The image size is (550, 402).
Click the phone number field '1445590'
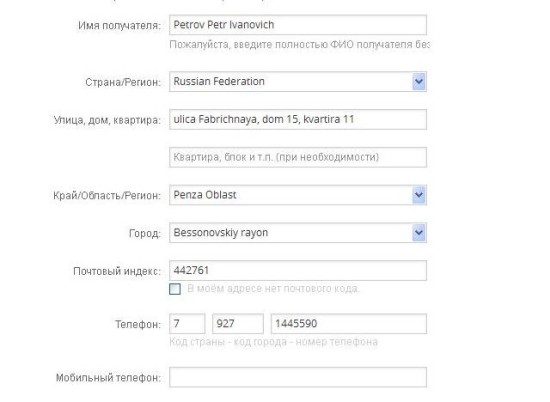coord(349,323)
